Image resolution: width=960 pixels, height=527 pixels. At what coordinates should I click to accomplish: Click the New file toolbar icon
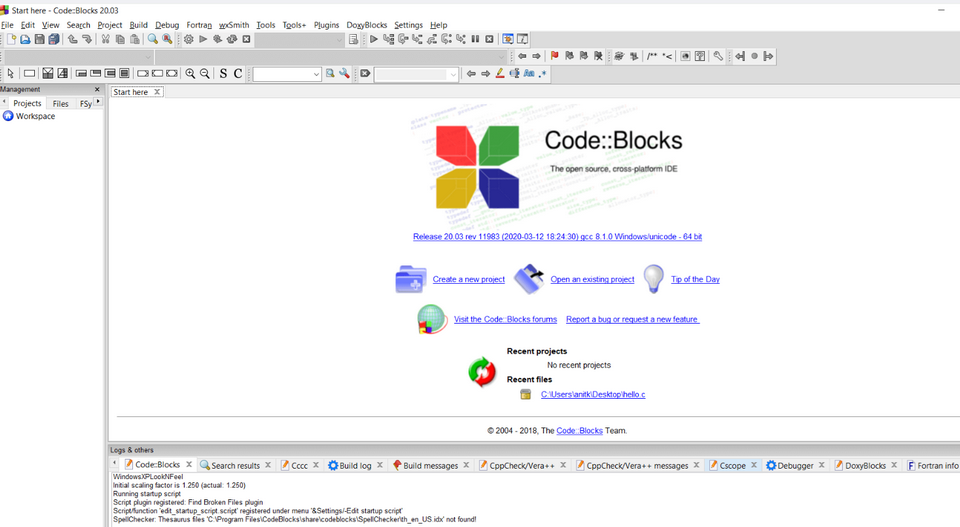click(x=11, y=39)
